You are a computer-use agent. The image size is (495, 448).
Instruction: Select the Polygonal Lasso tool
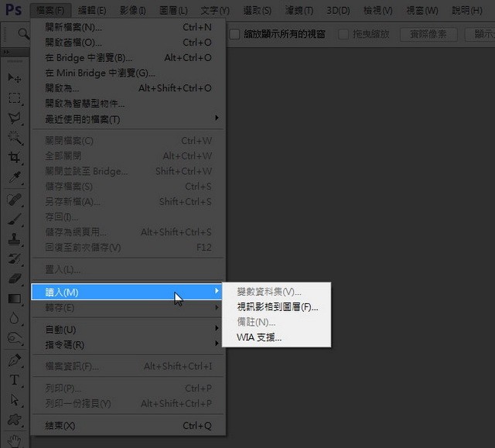(15, 118)
